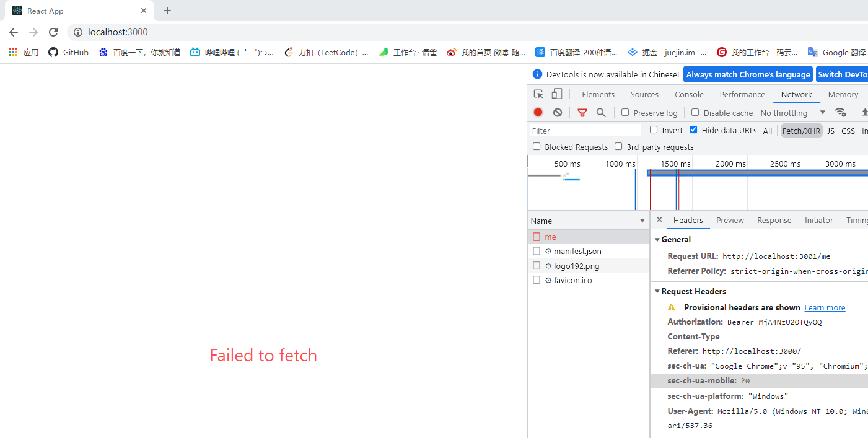Open the Weibo homepage bookmark
The image size is (868, 438).
[486, 53]
